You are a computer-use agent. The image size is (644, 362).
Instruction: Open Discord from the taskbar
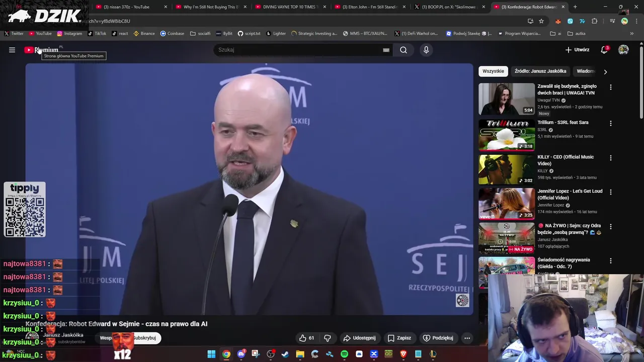tap(241, 354)
